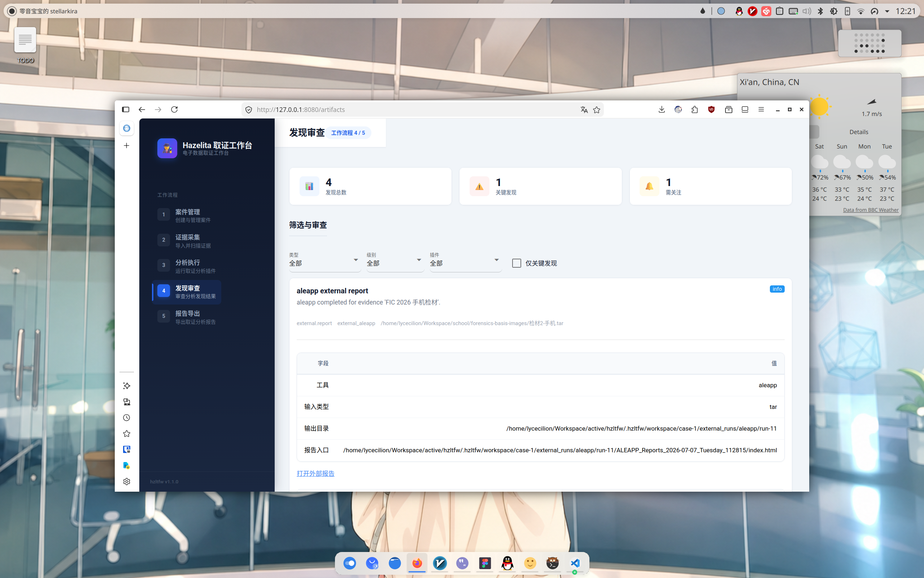Open the file manager in the dock
924x578 pixels.
tap(395, 563)
